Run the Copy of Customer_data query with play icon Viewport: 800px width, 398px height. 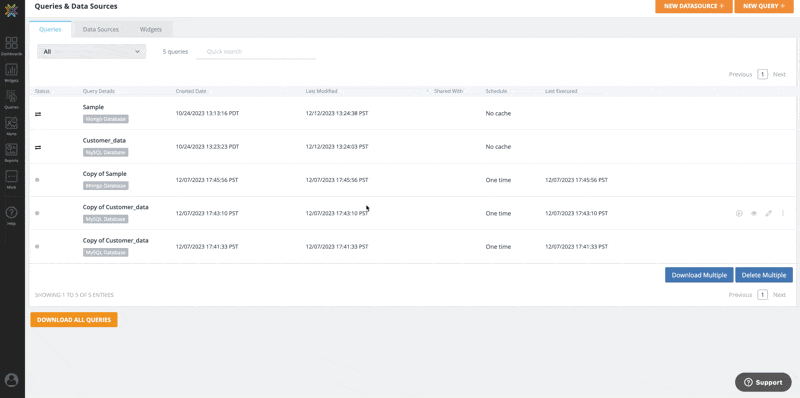[x=739, y=213]
